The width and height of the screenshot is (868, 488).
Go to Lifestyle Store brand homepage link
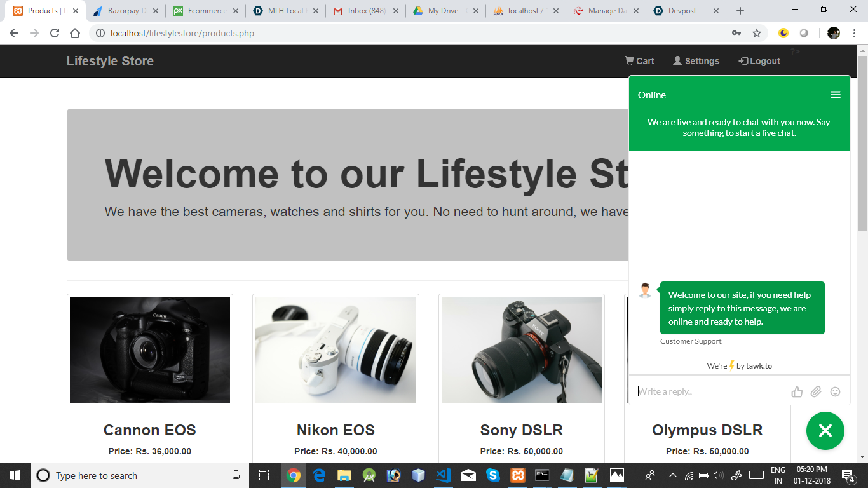coord(110,61)
